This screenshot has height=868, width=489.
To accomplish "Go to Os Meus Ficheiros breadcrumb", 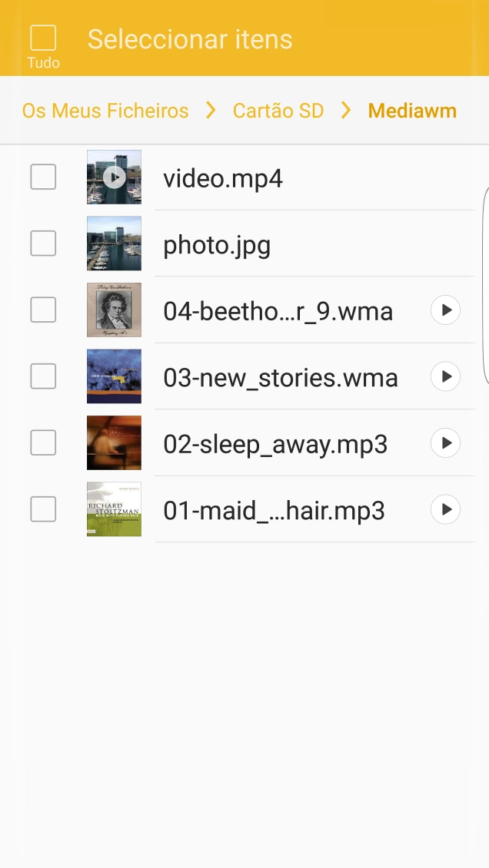I will [105, 111].
